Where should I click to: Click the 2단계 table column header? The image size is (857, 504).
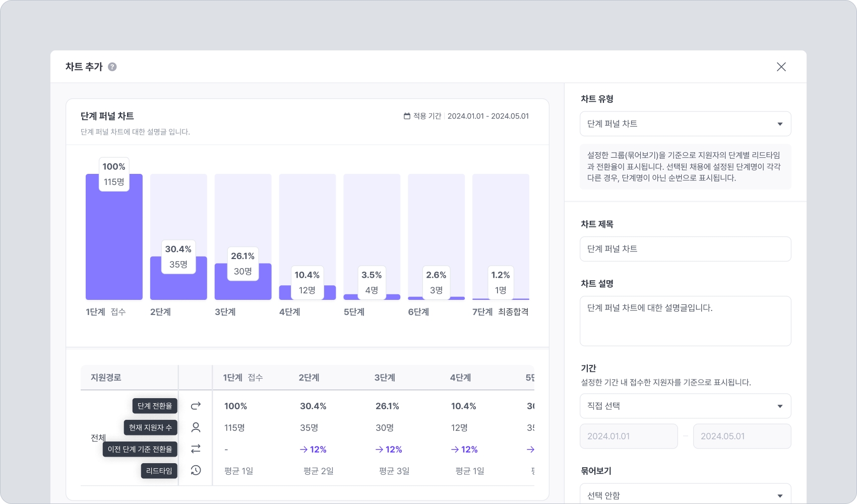pos(309,377)
